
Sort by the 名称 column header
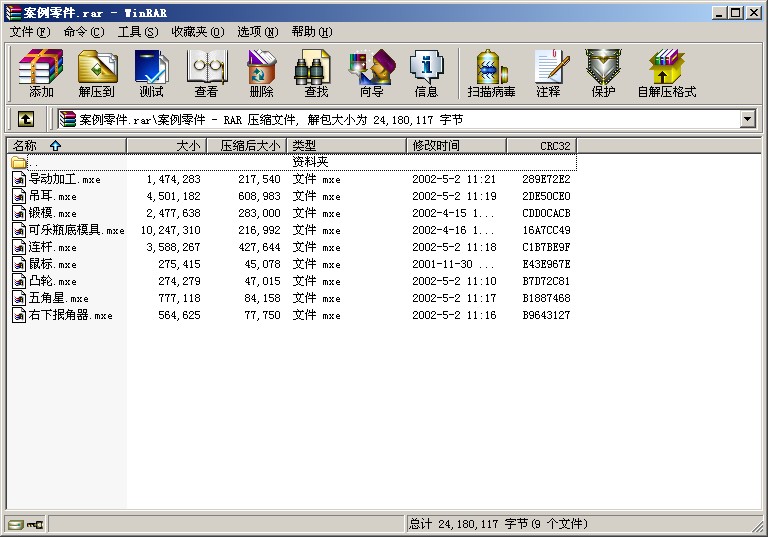[67, 146]
